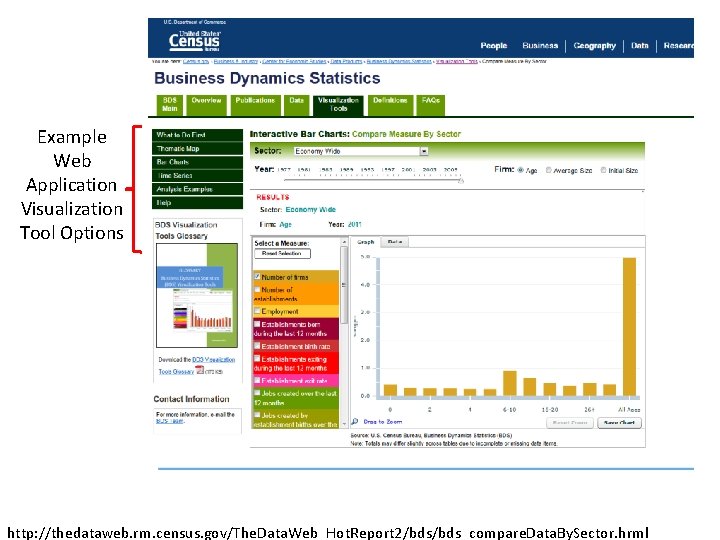Screen dimensions: 720x540
Task: Click the measure list scrollbar thumb
Action: (x=344, y=285)
